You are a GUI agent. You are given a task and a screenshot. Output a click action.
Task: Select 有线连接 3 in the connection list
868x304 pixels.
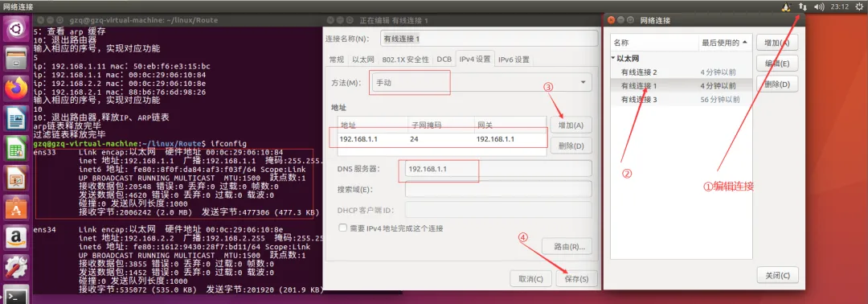(x=682, y=100)
